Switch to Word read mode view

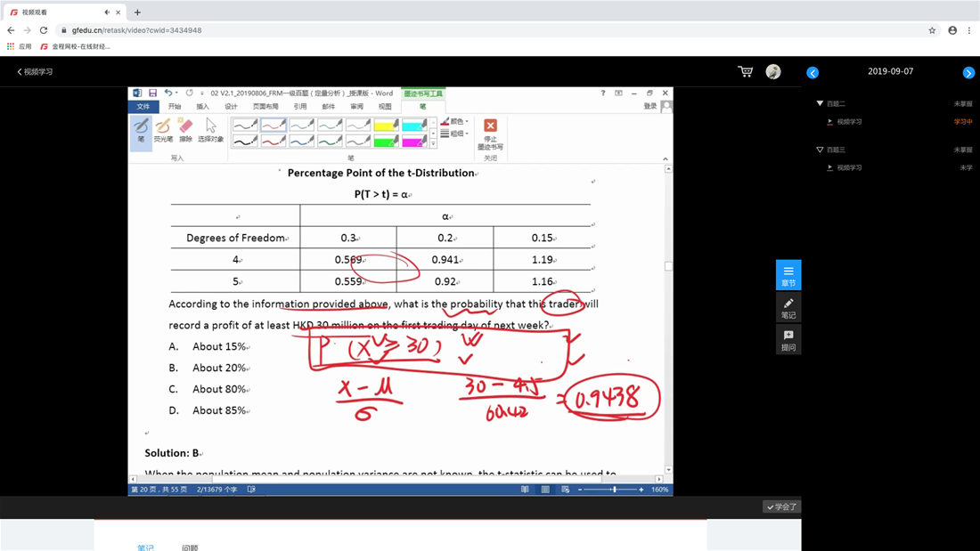(525, 490)
